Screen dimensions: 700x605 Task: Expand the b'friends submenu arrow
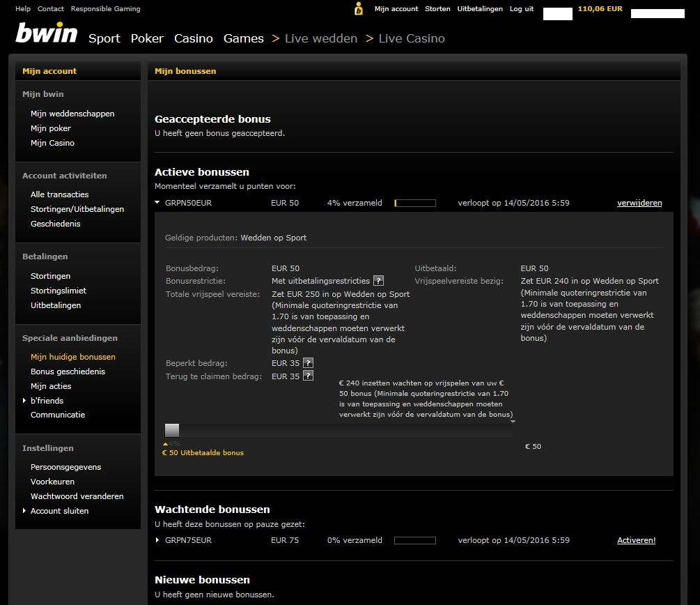(x=24, y=400)
